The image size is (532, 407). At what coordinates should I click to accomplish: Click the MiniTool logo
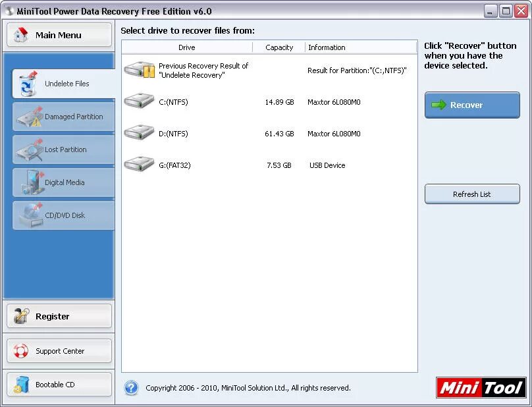(x=481, y=387)
